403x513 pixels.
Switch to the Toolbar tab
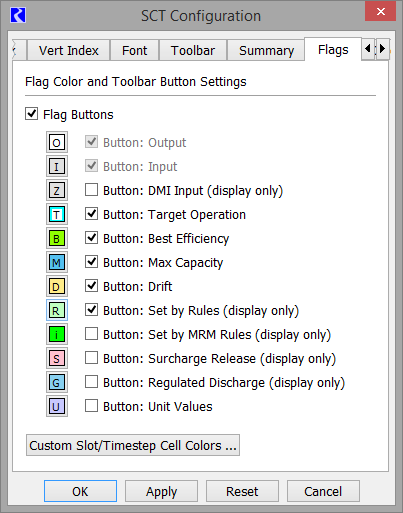193,50
